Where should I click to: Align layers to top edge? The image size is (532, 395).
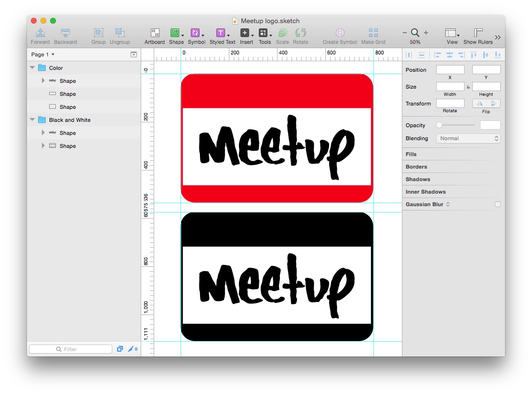474,55
